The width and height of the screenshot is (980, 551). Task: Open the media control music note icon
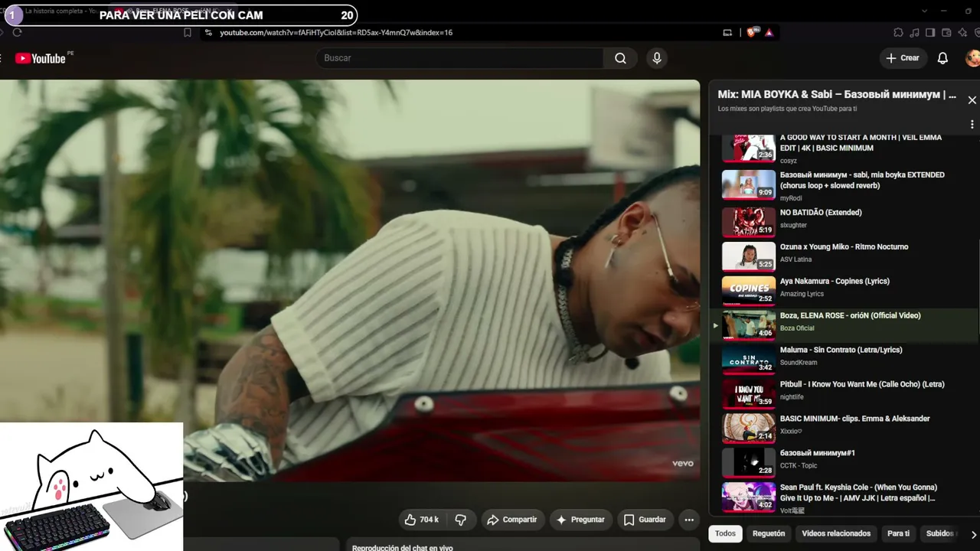coord(914,32)
